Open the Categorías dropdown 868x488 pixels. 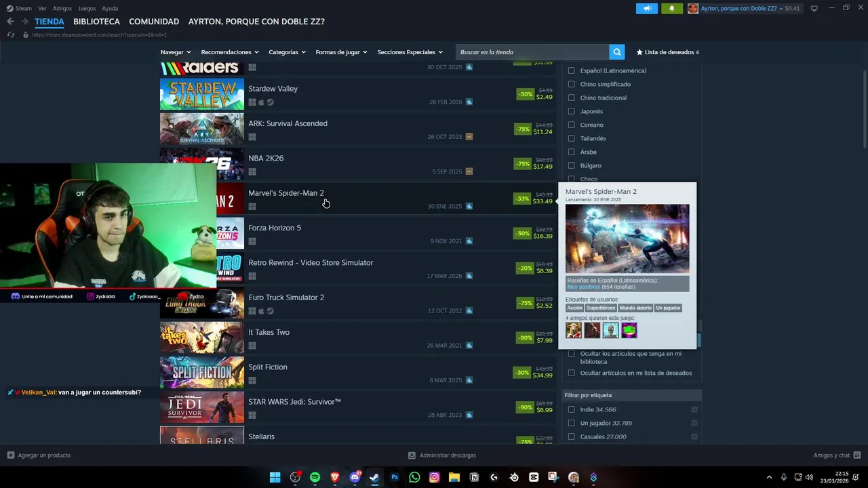point(287,52)
